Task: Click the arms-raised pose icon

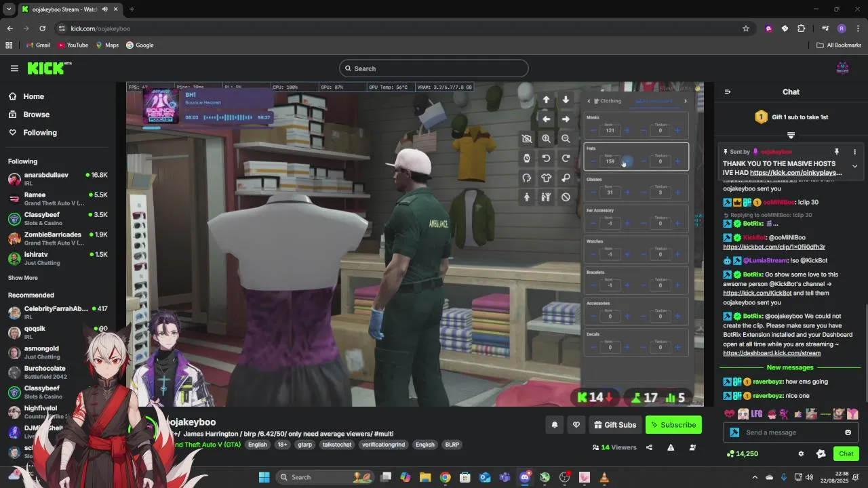Action: [x=546, y=197]
